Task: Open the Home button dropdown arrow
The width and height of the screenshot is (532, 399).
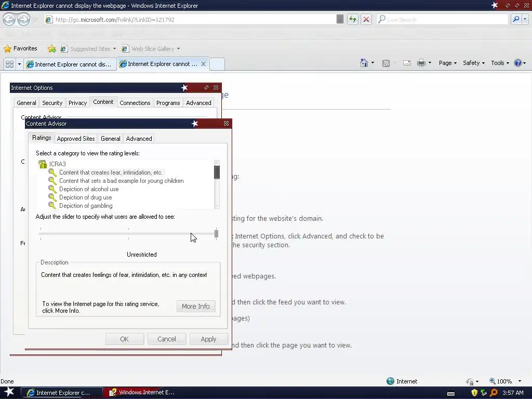Action: click(x=373, y=63)
